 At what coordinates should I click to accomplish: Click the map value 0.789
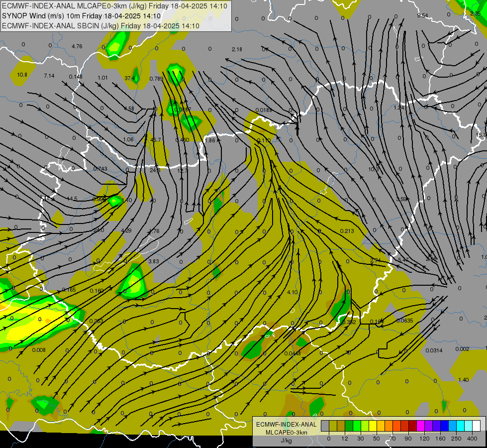pyautogui.click(x=156, y=79)
